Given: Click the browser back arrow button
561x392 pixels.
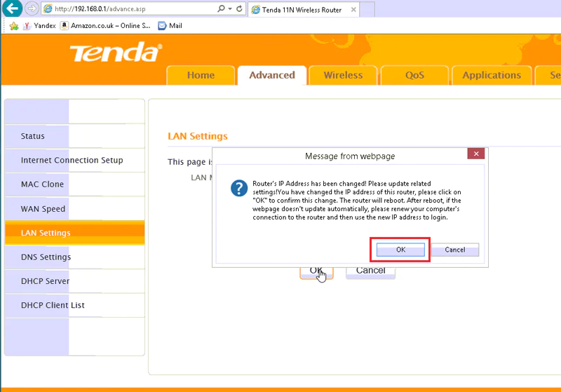Looking at the screenshot, I should click(12, 8).
